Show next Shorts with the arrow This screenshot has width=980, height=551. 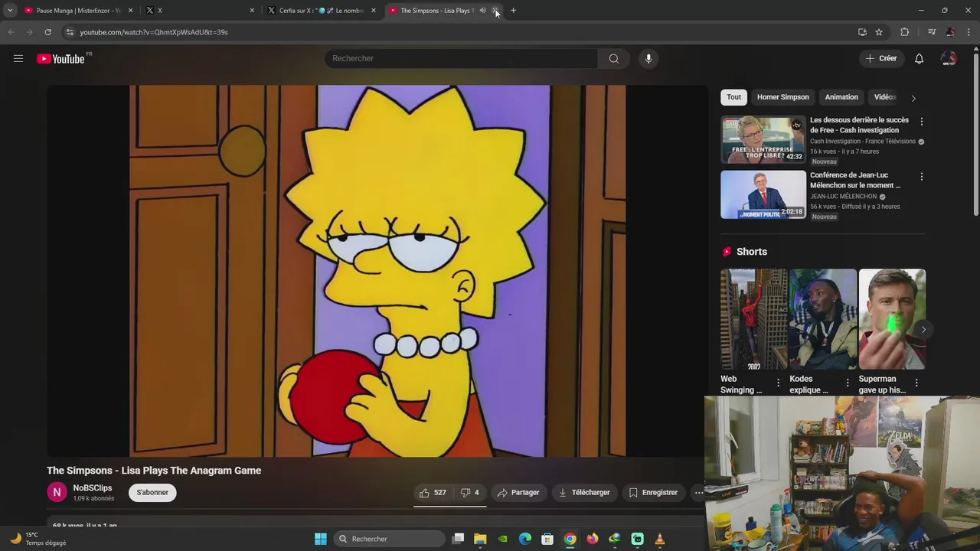tap(923, 330)
